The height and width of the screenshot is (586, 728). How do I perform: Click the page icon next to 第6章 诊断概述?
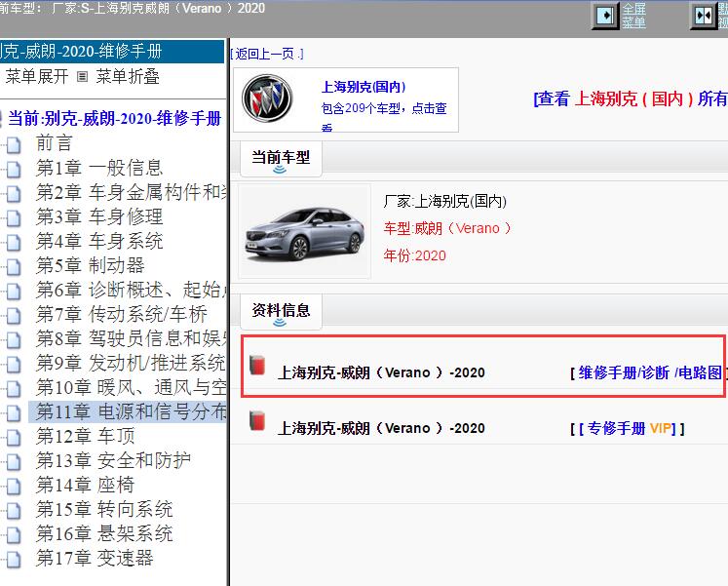(x=14, y=292)
